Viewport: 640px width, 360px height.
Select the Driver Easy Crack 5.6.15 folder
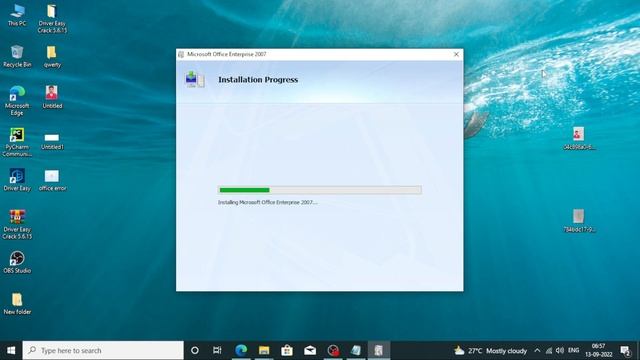pos(52,19)
